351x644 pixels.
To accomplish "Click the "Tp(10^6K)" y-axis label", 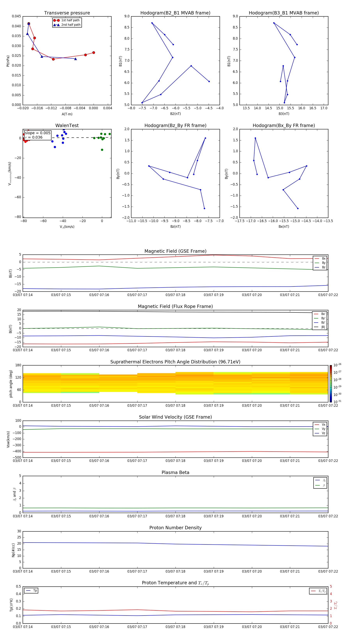I will coord(11,605).
